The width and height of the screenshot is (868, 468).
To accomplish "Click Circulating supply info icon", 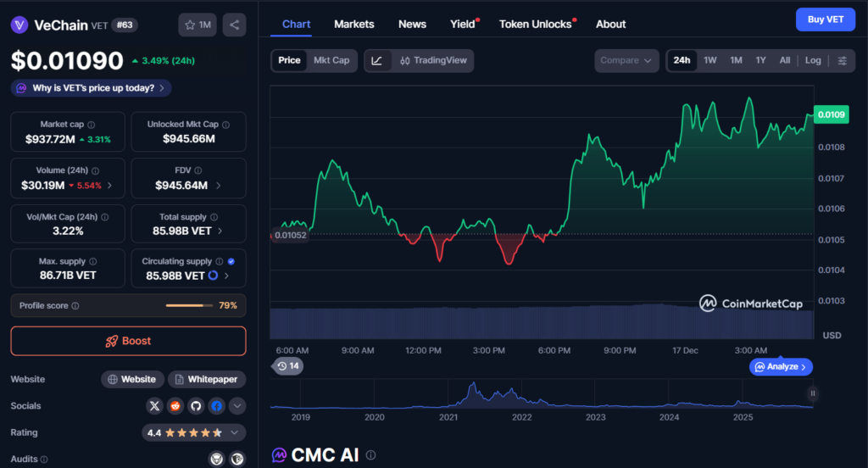I will (220, 261).
